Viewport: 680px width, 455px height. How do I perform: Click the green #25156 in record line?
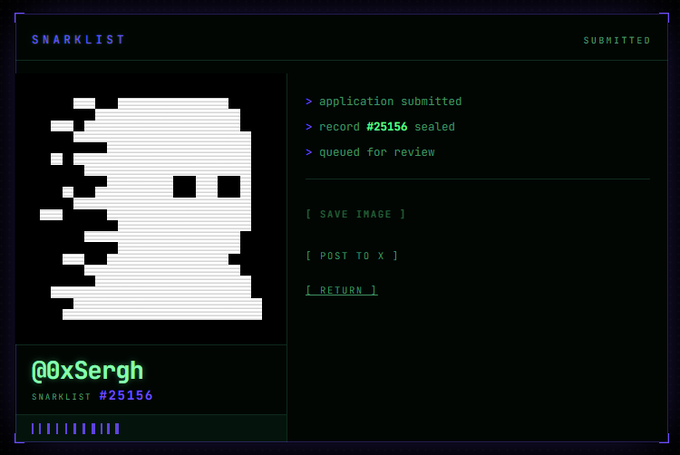(387, 127)
